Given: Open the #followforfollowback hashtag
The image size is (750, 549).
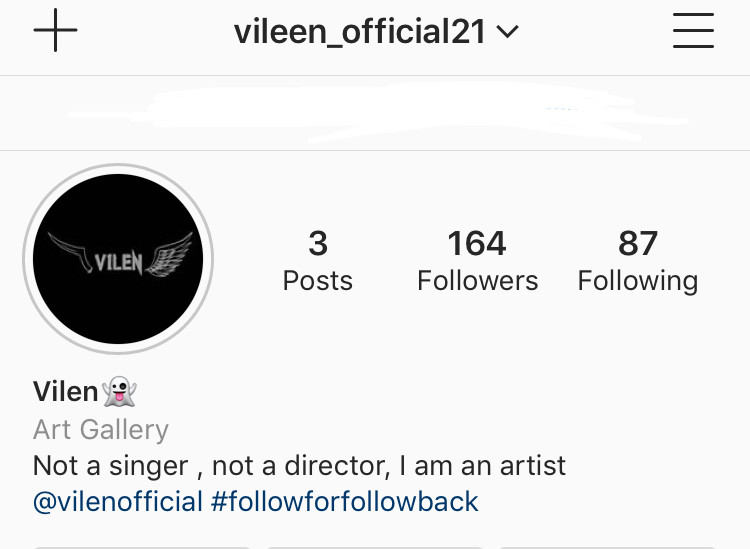Looking at the screenshot, I should click(x=344, y=502).
